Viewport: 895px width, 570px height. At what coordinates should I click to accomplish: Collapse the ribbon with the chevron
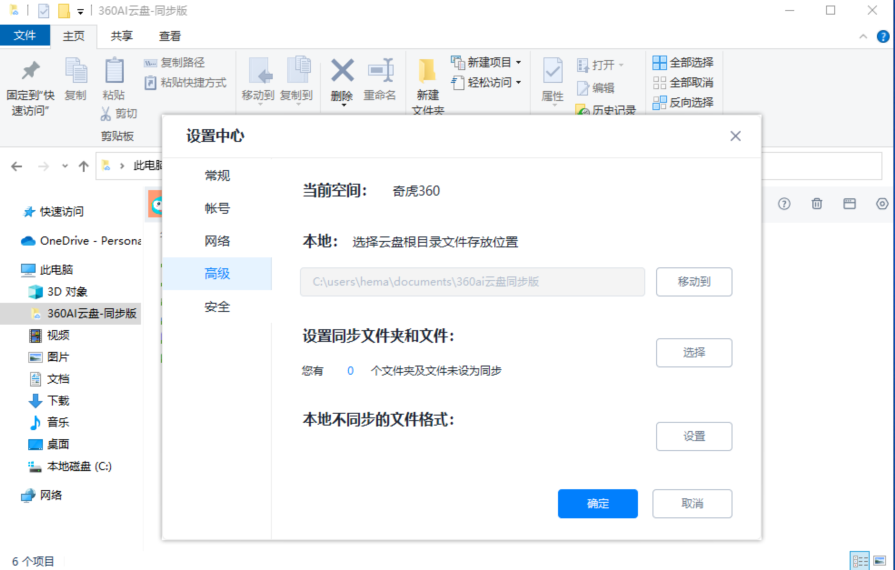(863, 37)
